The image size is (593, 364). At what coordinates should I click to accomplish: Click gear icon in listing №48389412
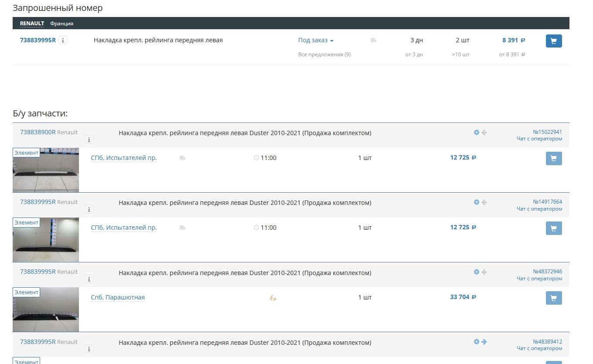[x=477, y=342]
